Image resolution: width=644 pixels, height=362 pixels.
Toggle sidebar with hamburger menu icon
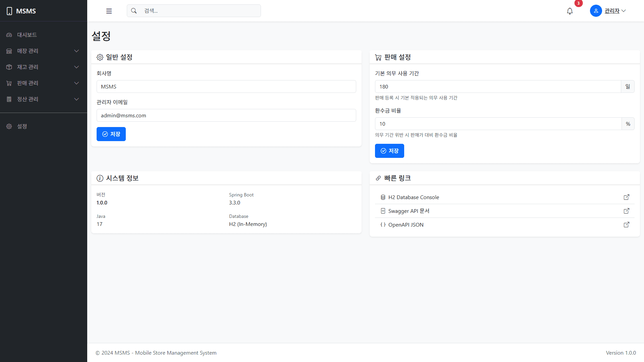[x=109, y=11]
